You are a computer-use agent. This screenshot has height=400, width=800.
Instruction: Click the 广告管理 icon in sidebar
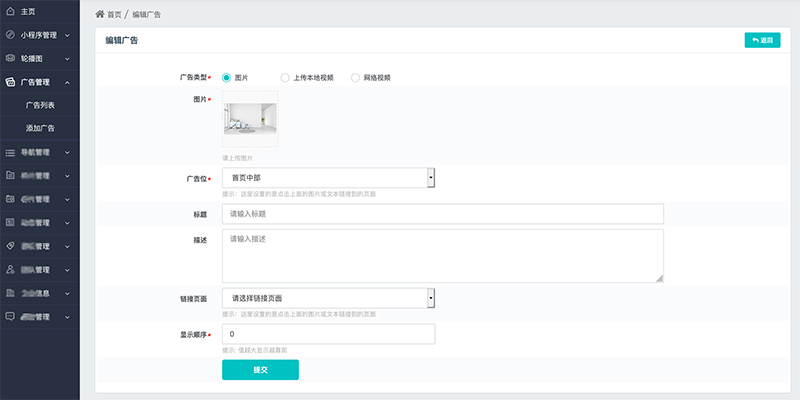coord(10,82)
